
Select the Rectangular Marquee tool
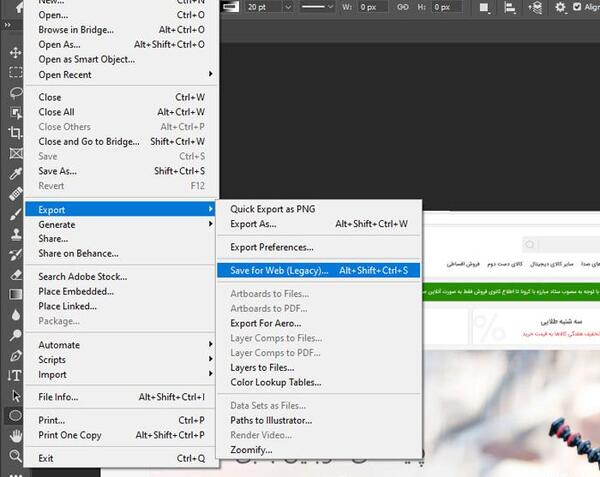point(15,72)
